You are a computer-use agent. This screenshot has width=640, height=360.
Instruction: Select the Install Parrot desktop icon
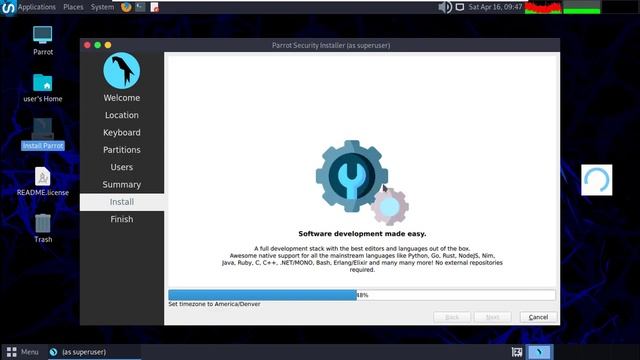pos(43,134)
